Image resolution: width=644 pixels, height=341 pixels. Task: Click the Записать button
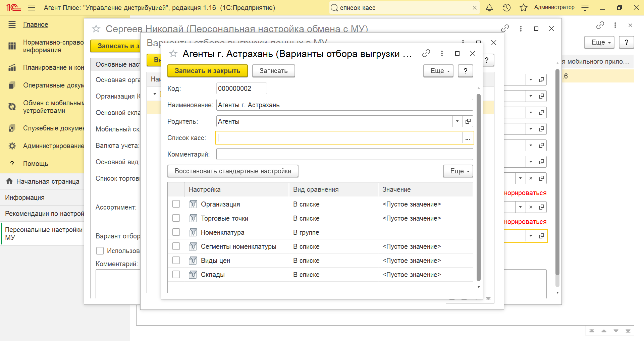(274, 71)
